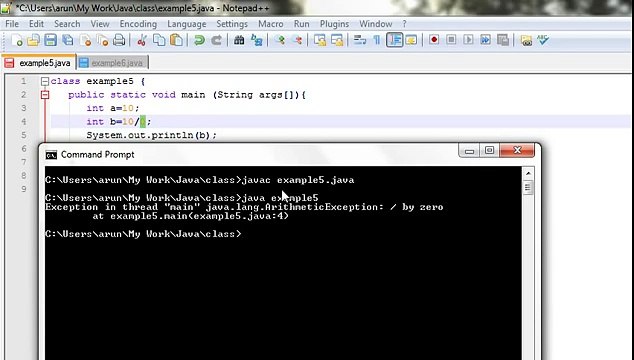
Task: Switch to the example5.java tab
Action: 39,63
